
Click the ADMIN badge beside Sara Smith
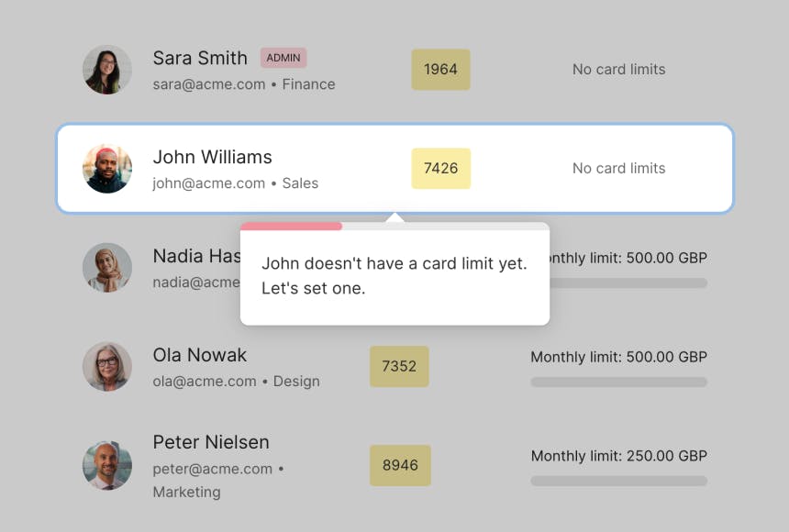tap(283, 58)
